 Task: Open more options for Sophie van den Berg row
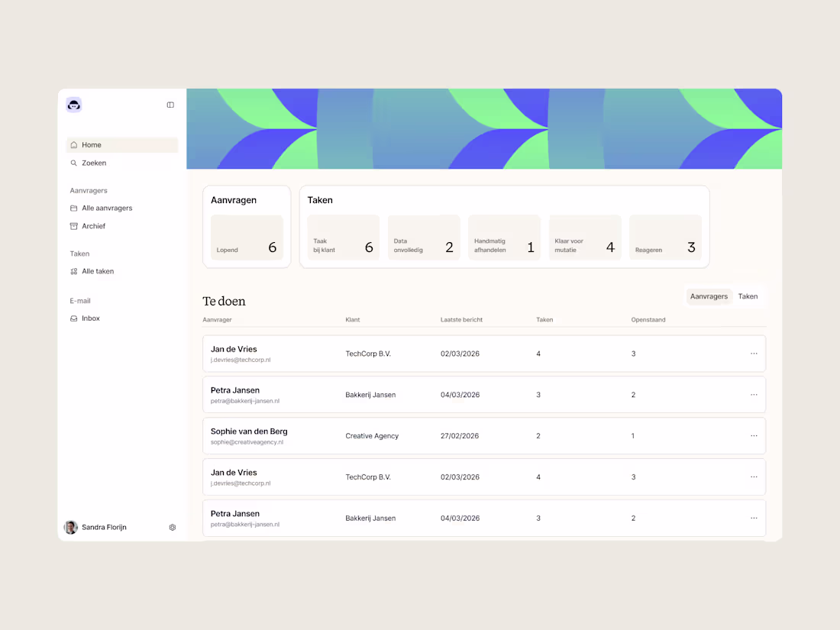click(754, 436)
